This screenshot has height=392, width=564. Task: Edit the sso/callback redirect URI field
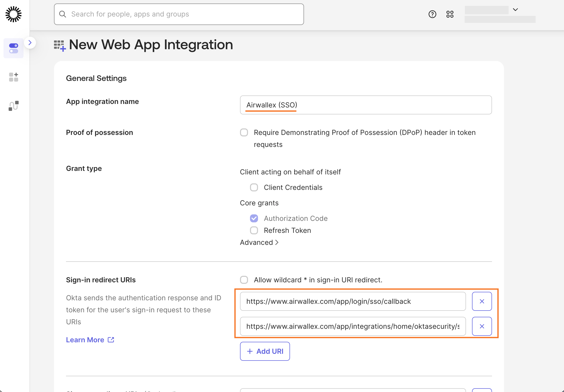(x=353, y=301)
